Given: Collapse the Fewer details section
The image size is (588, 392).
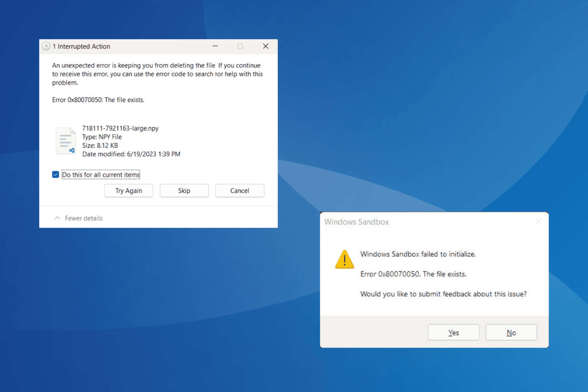Looking at the screenshot, I should point(78,218).
